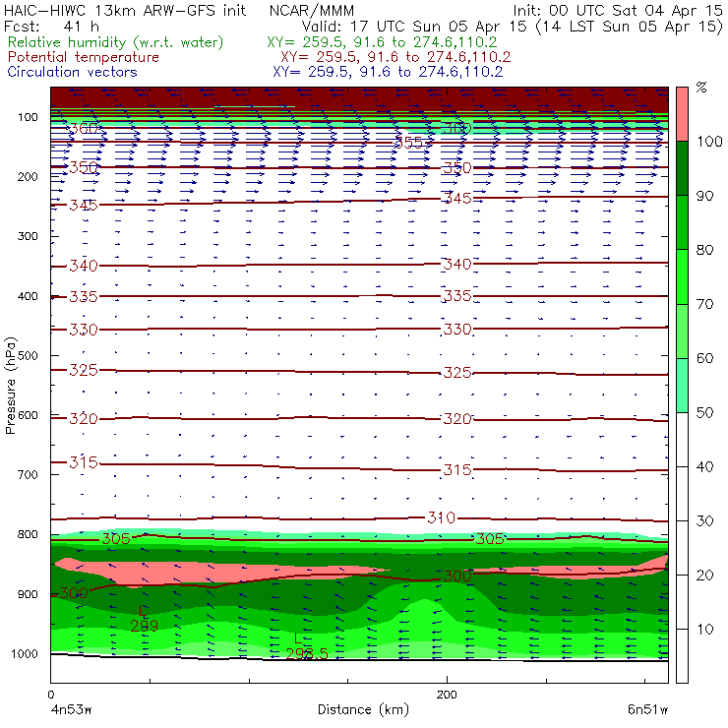Image resolution: width=728 pixels, height=728 pixels.
Task: Click the '330' contour label near plot center
Action: (x=457, y=330)
